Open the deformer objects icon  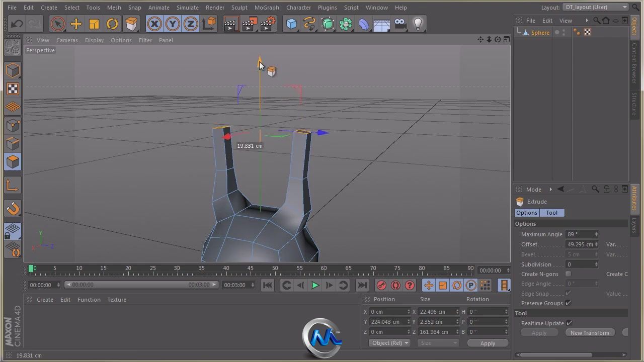click(x=364, y=24)
